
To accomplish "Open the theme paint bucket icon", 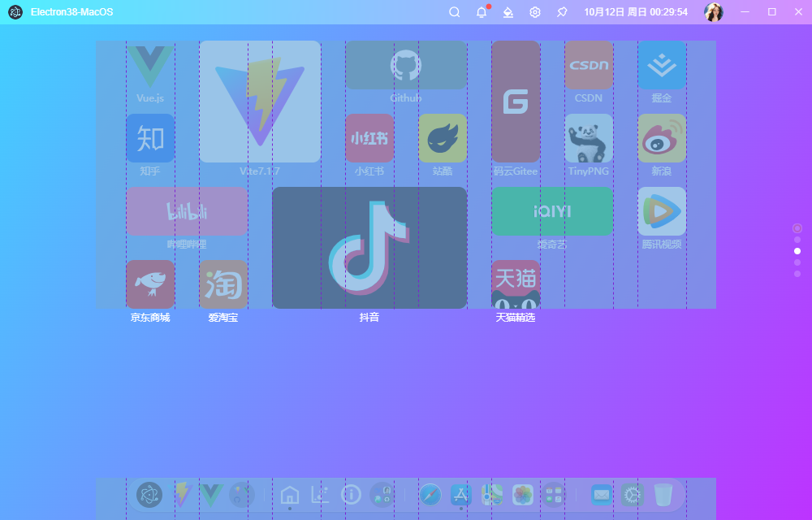I will [508, 12].
